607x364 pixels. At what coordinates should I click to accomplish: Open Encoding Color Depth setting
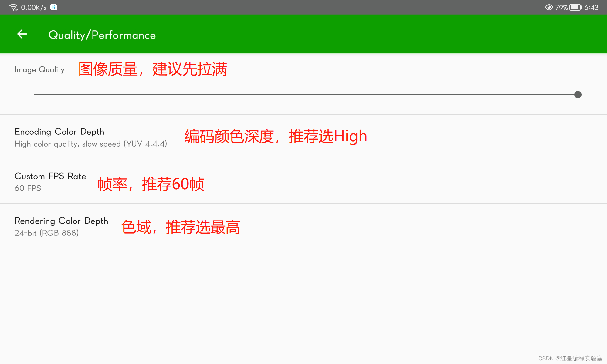(x=59, y=132)
